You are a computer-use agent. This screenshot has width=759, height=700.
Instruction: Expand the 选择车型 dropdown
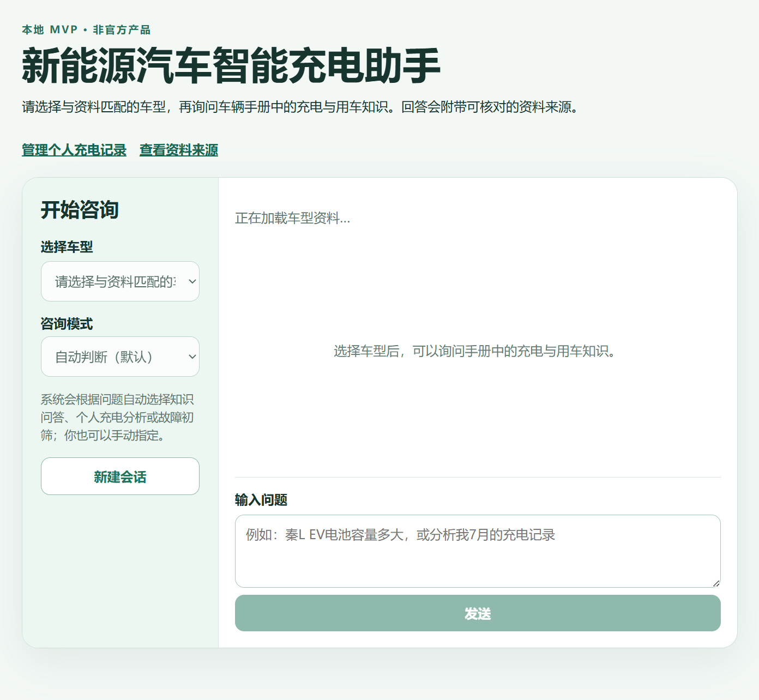[x=120, y=281]
